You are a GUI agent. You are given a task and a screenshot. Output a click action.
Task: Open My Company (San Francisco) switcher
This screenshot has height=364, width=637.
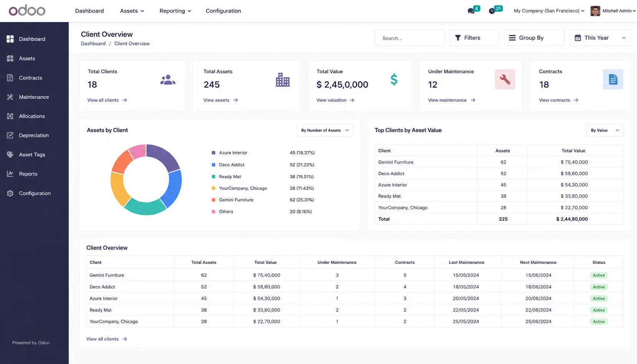pyautogui.click(x=549, y=11)
